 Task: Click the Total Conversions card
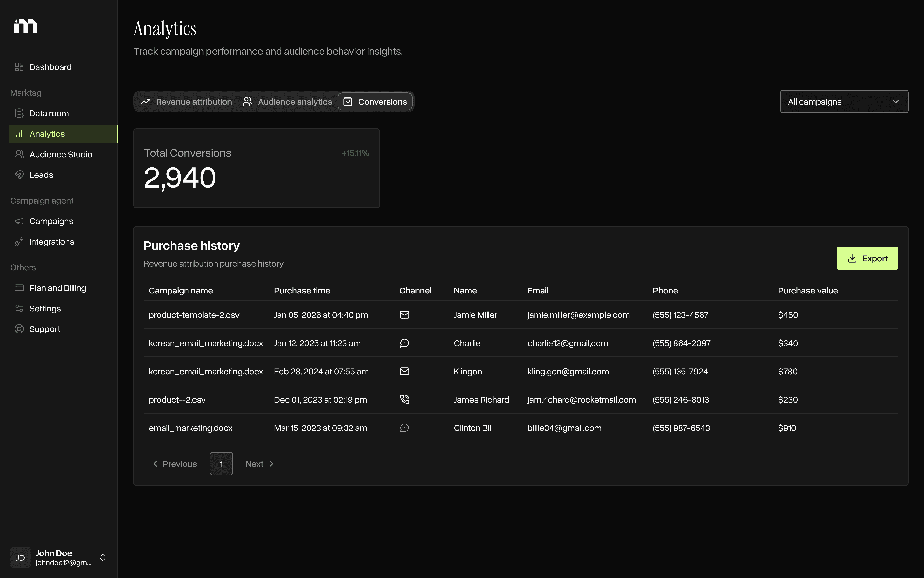tap(257, 168)
